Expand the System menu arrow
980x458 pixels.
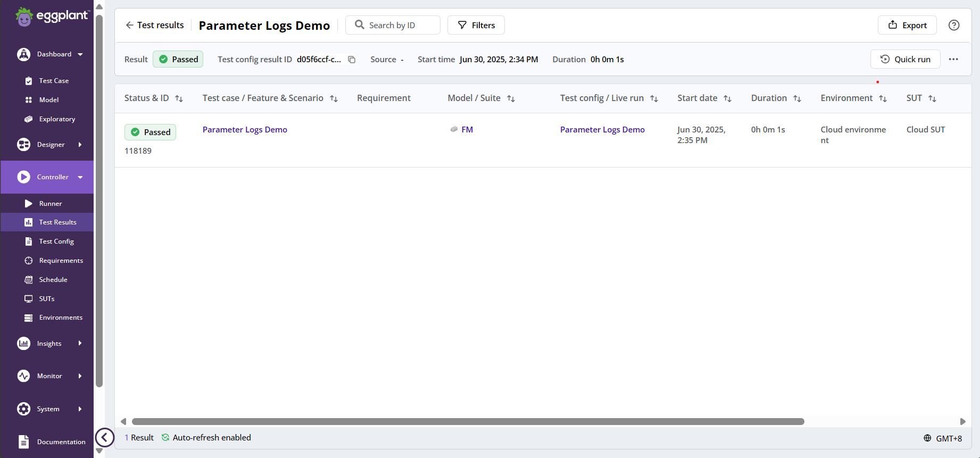(x=80, y=409)
